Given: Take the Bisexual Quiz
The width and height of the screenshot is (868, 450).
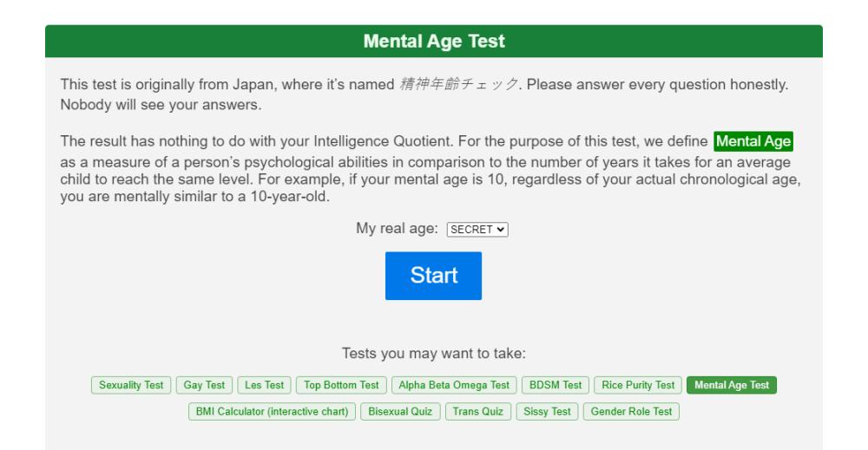Looking at the screenshot, I should click(x=400, y=412).
